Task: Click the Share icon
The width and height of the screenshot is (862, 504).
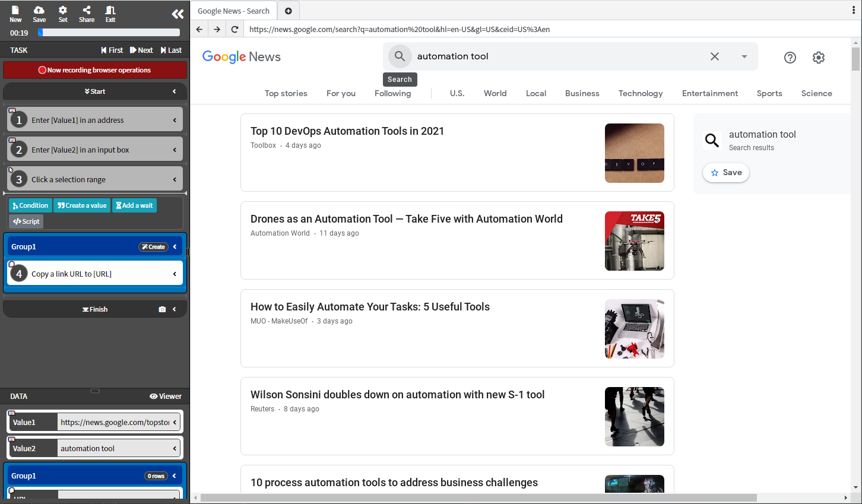Action: click(x=87, y=14)
